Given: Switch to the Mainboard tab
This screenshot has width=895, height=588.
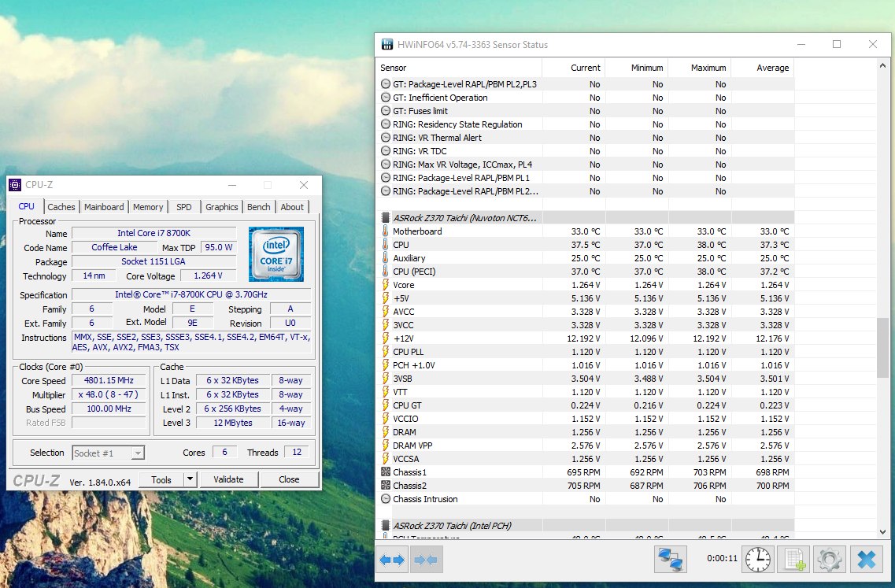Looking at the screenshot, I should 104,207.
